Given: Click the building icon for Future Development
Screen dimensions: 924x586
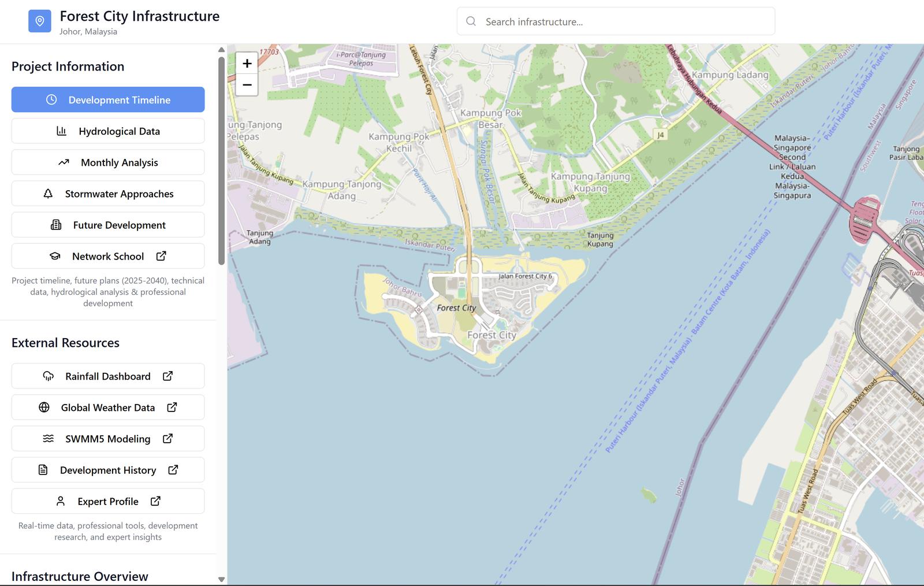Looking at the screenshot, I should coord(56,225).
